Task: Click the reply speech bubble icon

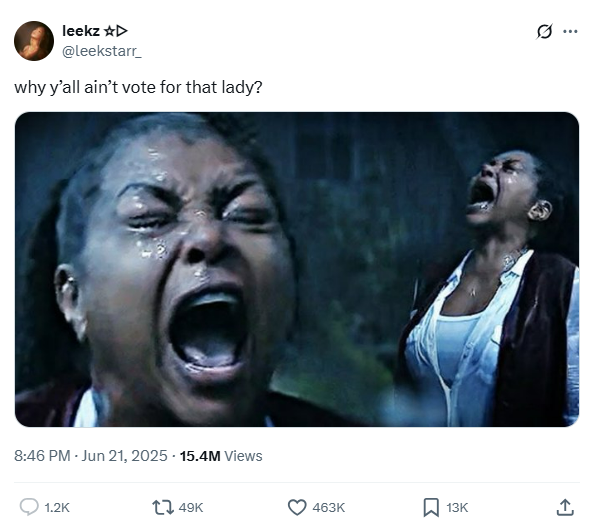Action: (x=29, y=507)
